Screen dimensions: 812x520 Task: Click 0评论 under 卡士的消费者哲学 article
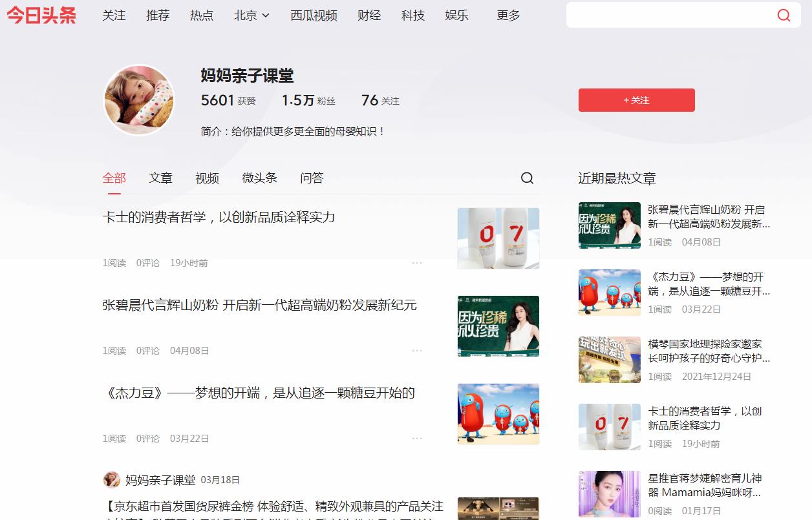pos(147,263)
